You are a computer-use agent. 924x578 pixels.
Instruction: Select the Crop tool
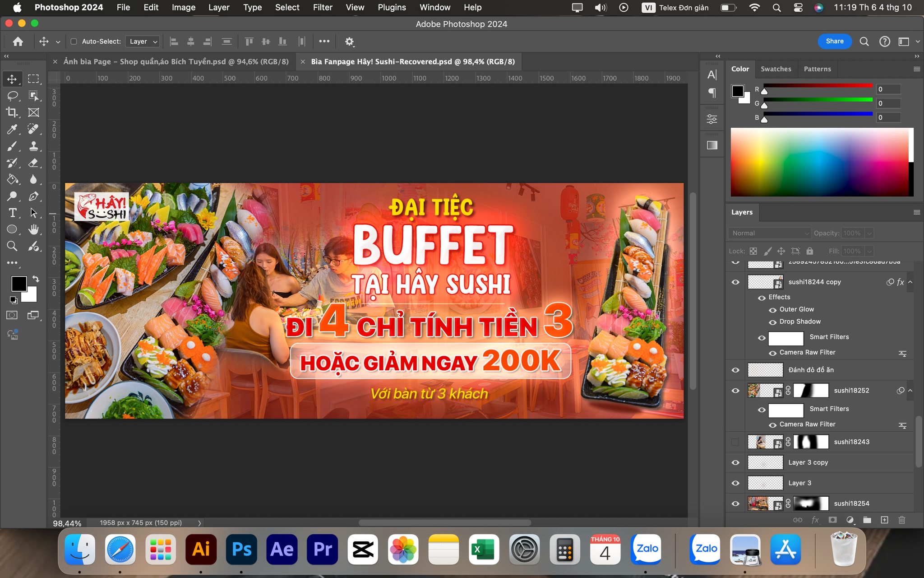tap(12, 112)
